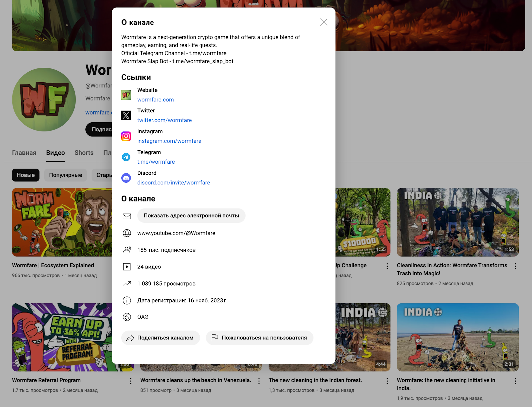The height and width of the screenshot is (407, 532).
Task: Show the channel email address
Action: (191, 216)
